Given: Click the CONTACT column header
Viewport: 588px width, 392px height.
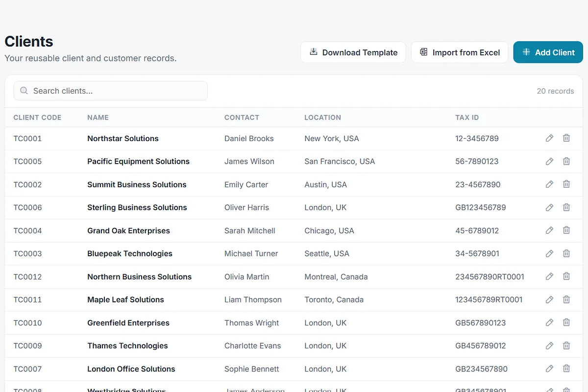Looking at the screenshot, I should coord(242,118).
